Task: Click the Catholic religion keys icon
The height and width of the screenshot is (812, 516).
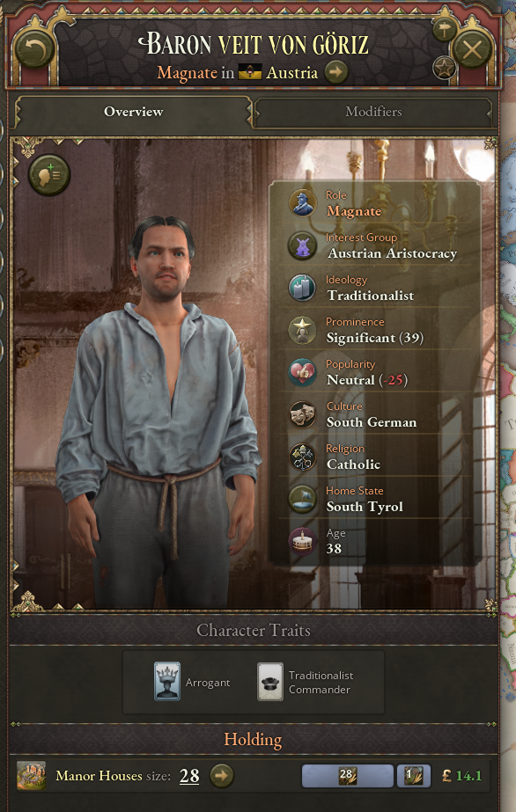Action: point(302,457)
